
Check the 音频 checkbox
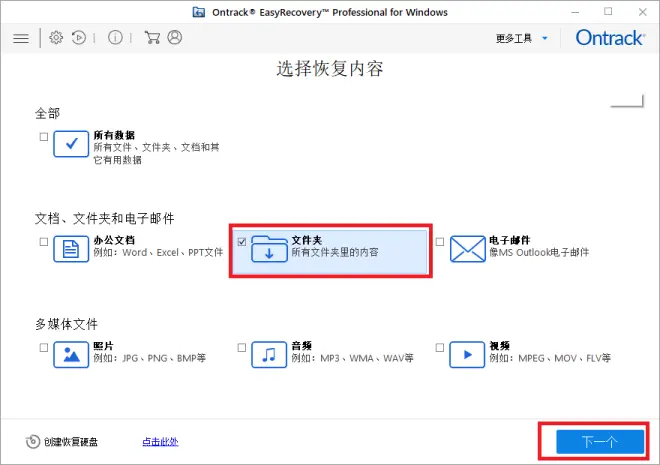(x=242, y=348)
